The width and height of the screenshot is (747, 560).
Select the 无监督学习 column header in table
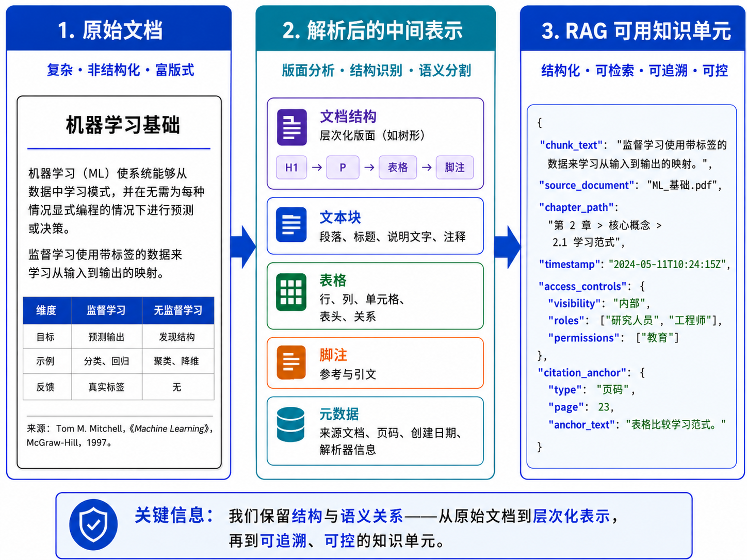click(x=178, y=310)
